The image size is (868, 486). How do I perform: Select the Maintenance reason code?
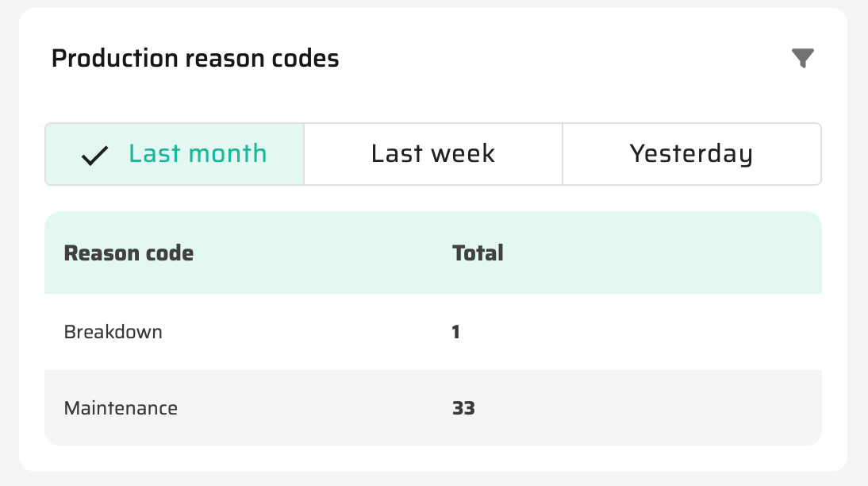coord(121,408)
